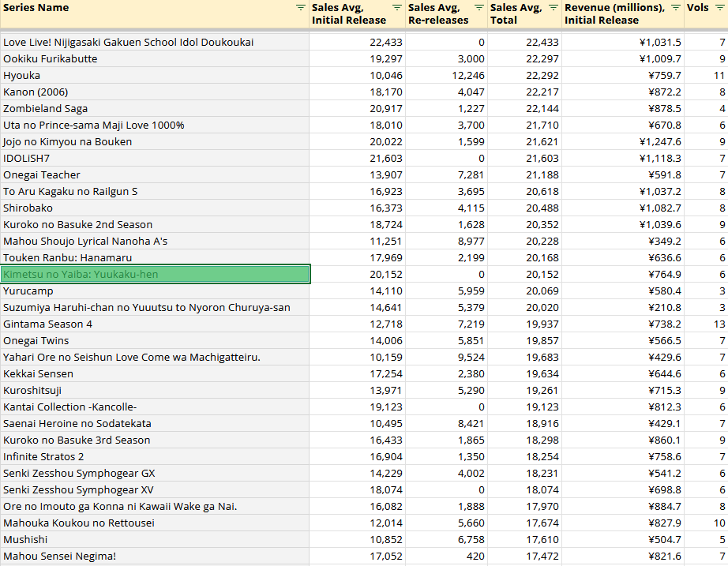The width and height of the screenshot is (728, 566).
Task: Select the Shirobako cell
Action: (155, 208)
